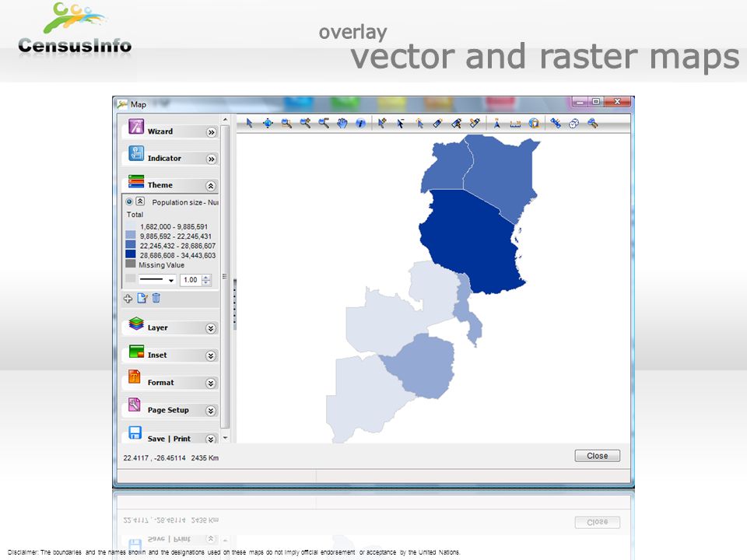Click the dice-like toolbar icon
This screenshot has height=560, width=747.
(574, 124)
